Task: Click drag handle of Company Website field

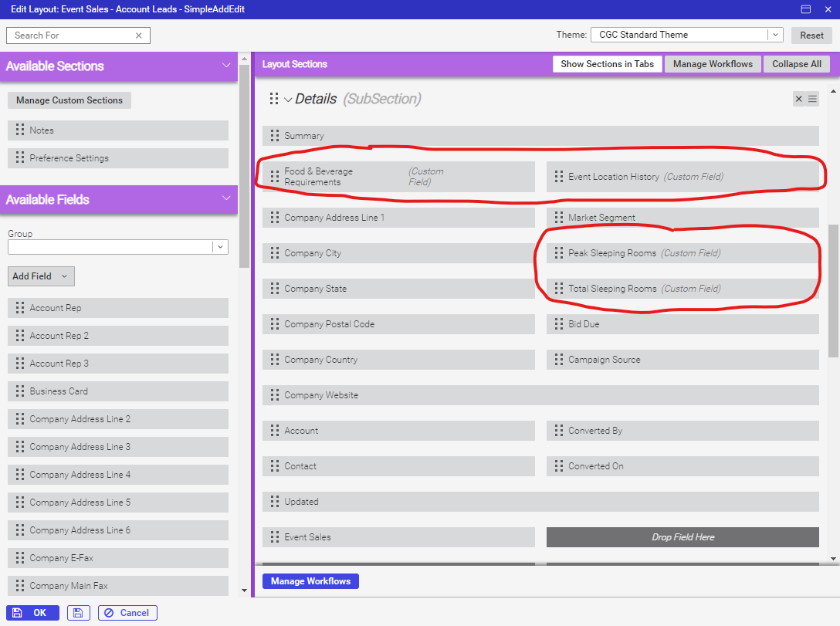Action: pyautogui.click(x=275, y=395)
